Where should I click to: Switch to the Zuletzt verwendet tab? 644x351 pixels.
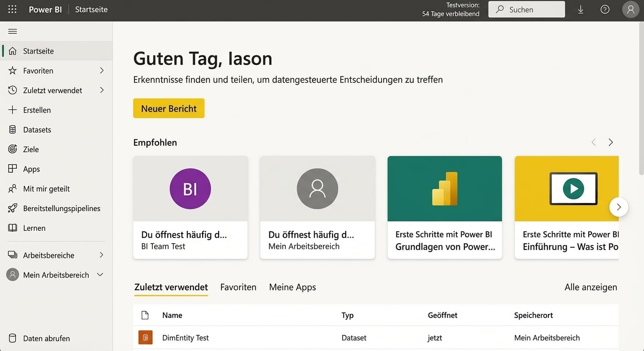click(x=171, y=287)
